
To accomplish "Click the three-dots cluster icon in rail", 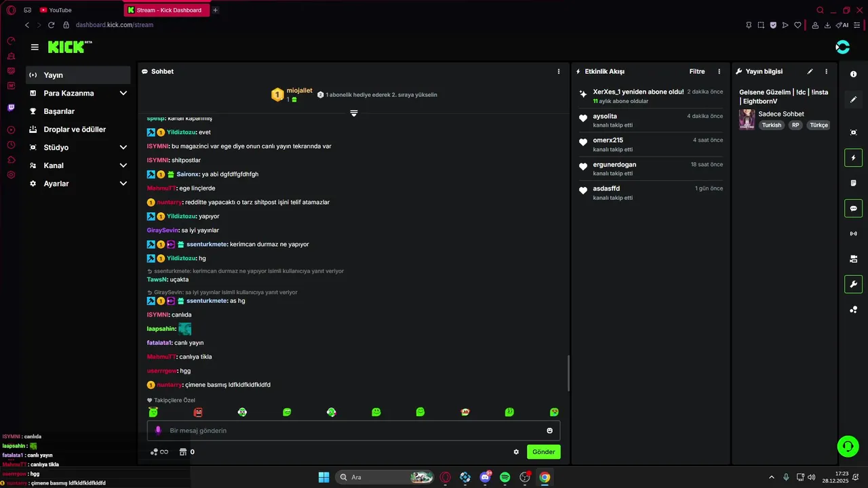I will 853,310.
